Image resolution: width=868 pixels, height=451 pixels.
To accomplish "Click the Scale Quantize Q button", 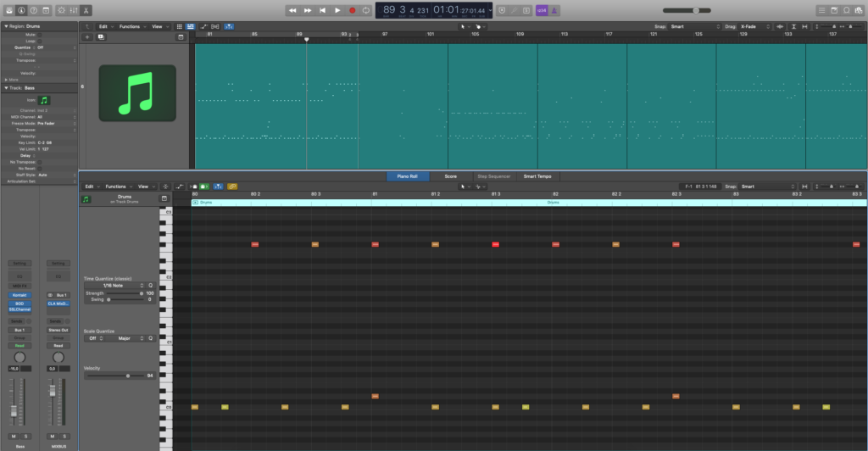I will (150, 338).
